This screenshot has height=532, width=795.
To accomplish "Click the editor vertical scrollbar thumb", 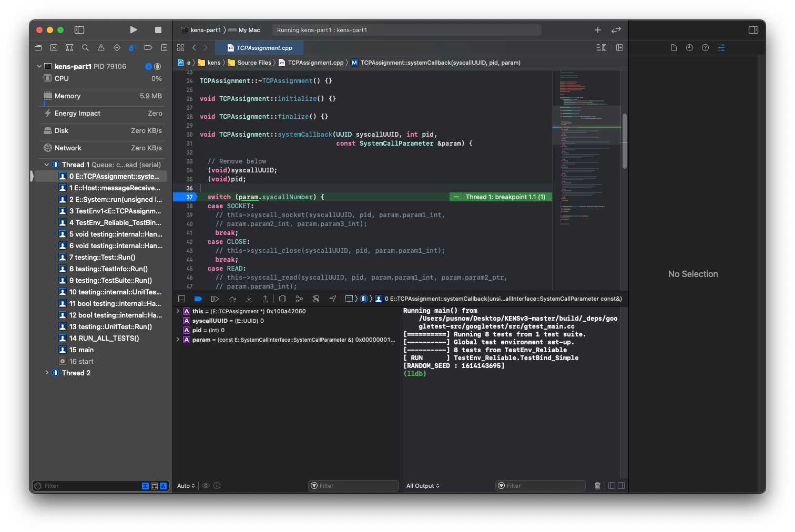I will (625, 141).
